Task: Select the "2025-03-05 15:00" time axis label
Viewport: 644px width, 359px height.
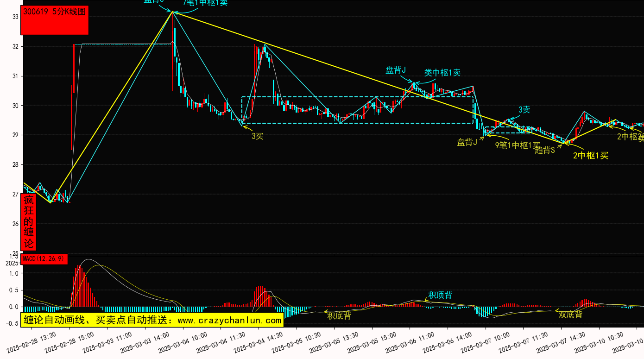Action: pos(373,342)
